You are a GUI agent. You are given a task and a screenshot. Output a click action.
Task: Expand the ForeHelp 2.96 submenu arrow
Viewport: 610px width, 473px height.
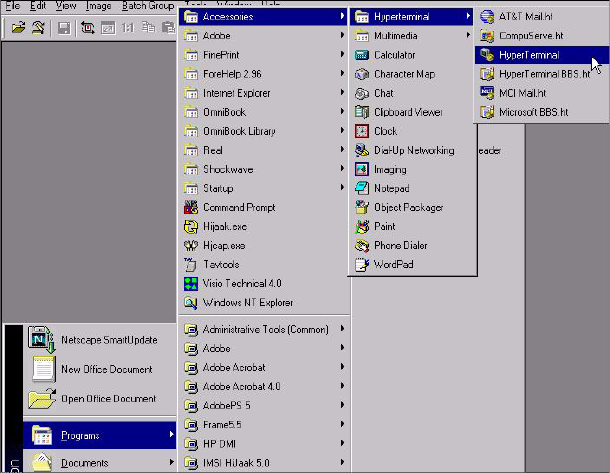[342, 74]
